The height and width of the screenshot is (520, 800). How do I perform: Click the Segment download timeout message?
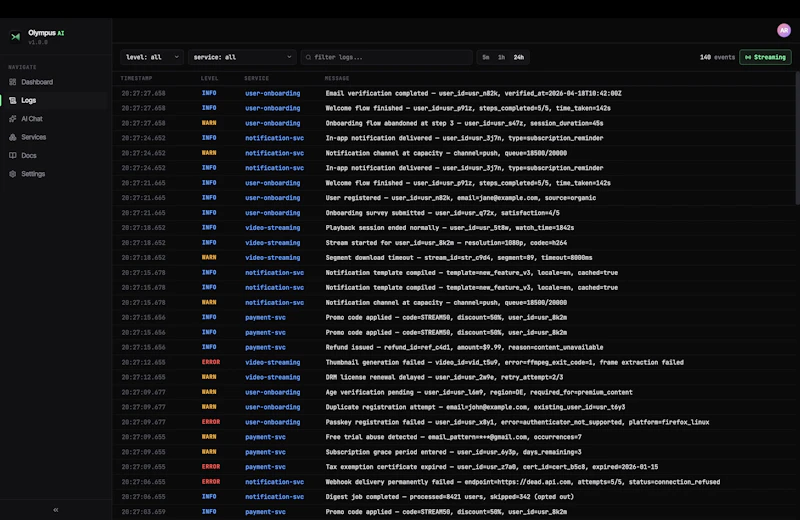[459, 258]
